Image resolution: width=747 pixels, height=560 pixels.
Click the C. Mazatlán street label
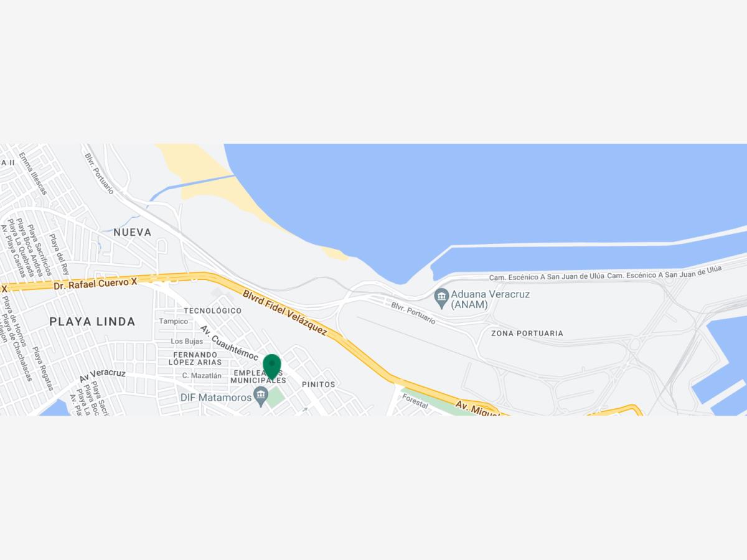(202, 376)
